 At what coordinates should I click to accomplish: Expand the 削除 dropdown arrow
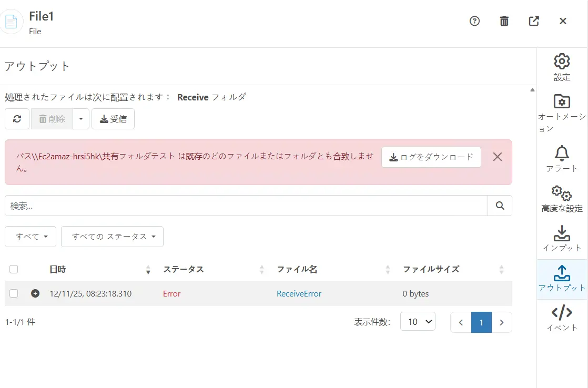(x=81, y=119)
